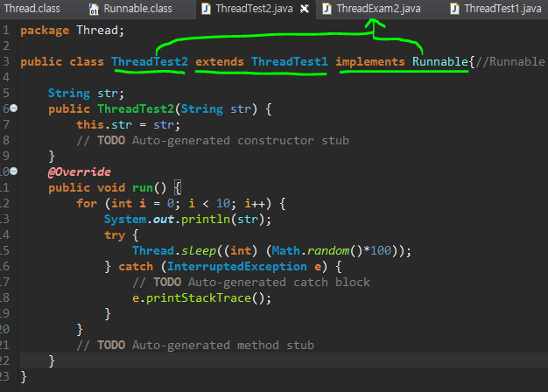Viewport: 548px width, 392px height.
Task: Click the 'implements' keyword
Action: [370, 62]
